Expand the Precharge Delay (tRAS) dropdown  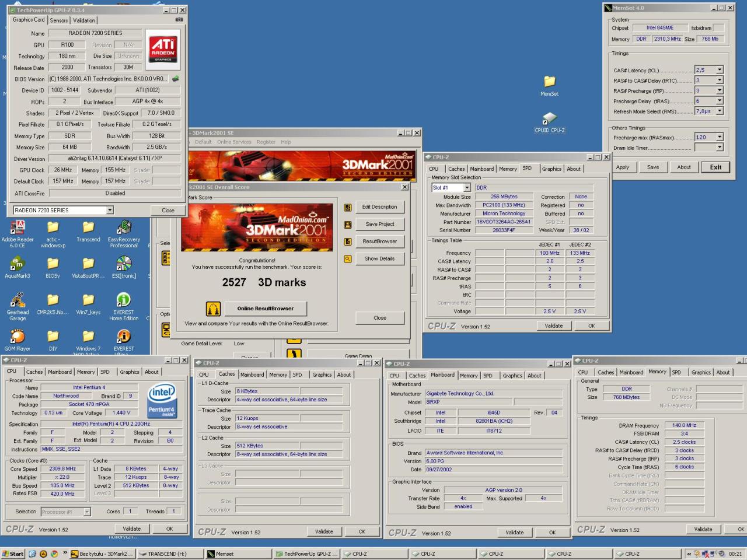tap(720, 101)
